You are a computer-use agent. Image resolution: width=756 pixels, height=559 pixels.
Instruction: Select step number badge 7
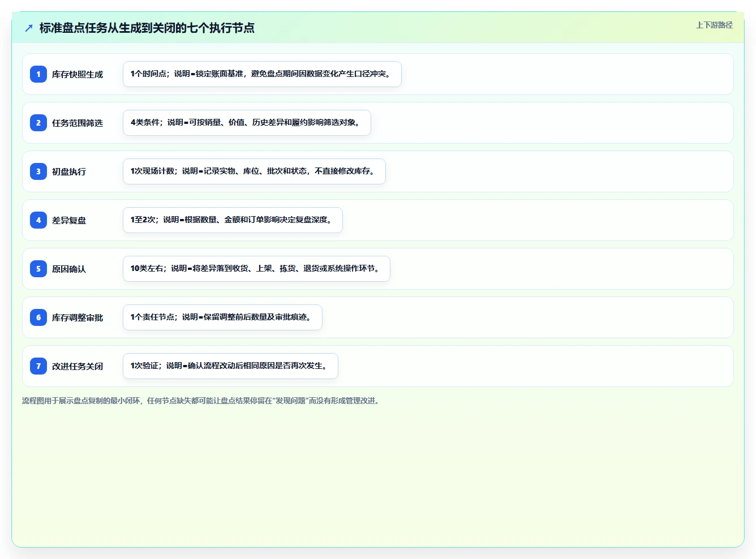tap(38, 366)
